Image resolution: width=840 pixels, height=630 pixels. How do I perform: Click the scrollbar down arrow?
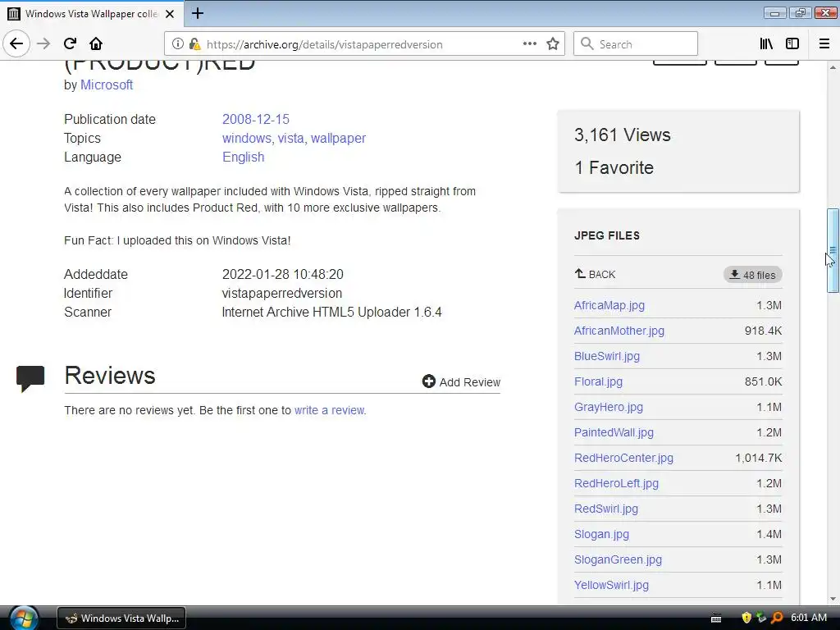833,599
